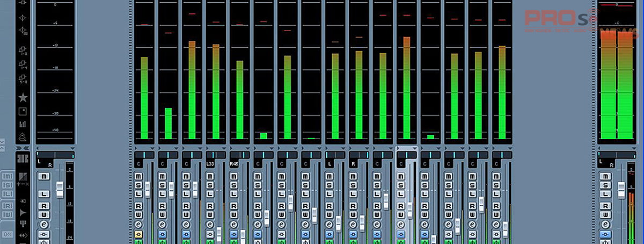This screenshot has width=644, height=244.
Task: Open the down-arrow menu above R45 channel
Action: coord(248,148)
